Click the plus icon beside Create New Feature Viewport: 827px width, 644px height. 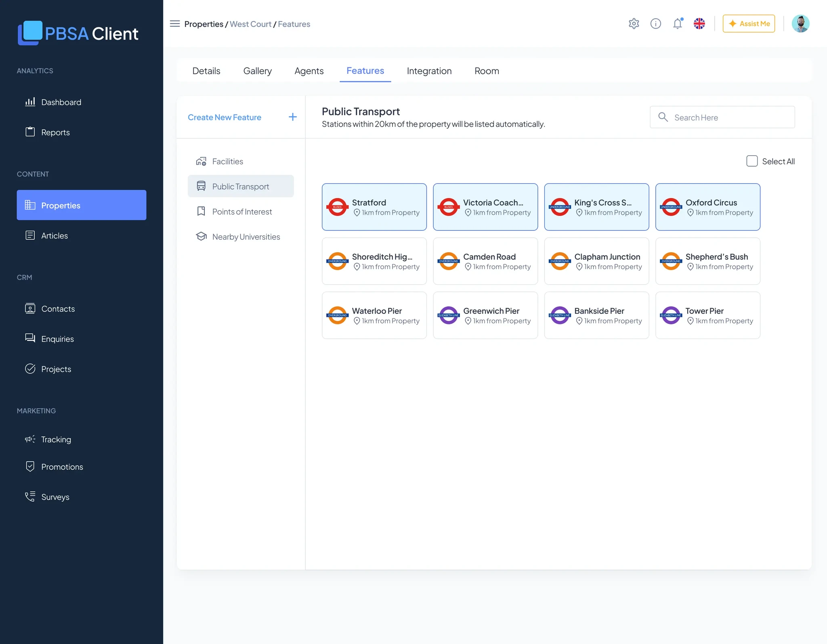(293, 117)
